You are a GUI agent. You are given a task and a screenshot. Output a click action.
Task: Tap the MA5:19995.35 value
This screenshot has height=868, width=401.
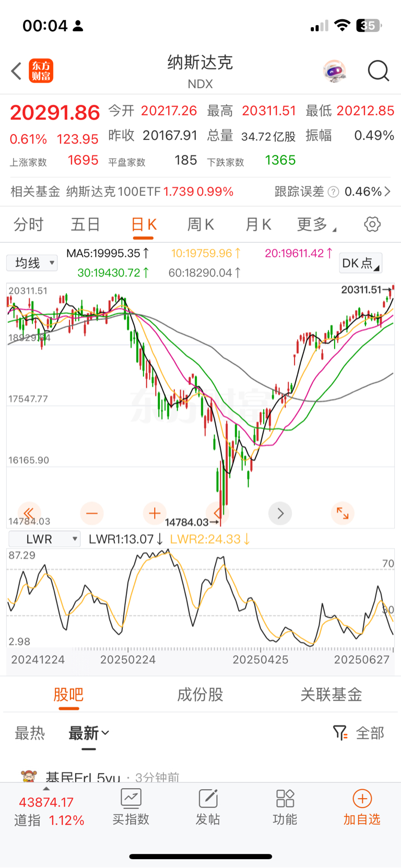click(108, 254)
